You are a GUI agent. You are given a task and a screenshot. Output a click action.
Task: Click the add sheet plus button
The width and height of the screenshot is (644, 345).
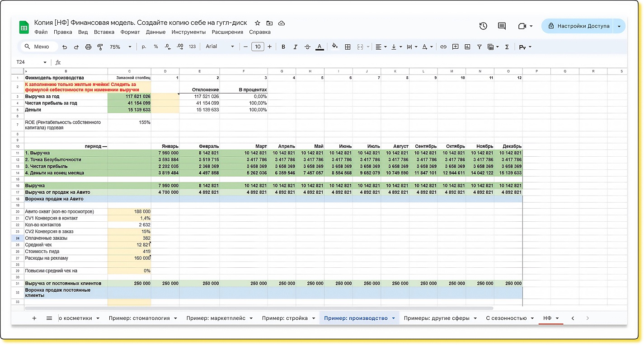34,318
